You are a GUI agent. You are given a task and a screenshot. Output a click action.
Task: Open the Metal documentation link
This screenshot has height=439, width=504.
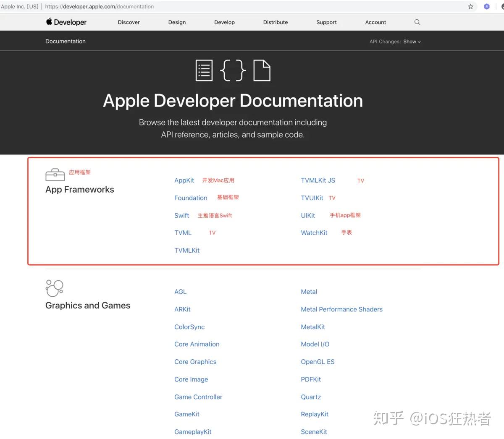coord(309,292)
